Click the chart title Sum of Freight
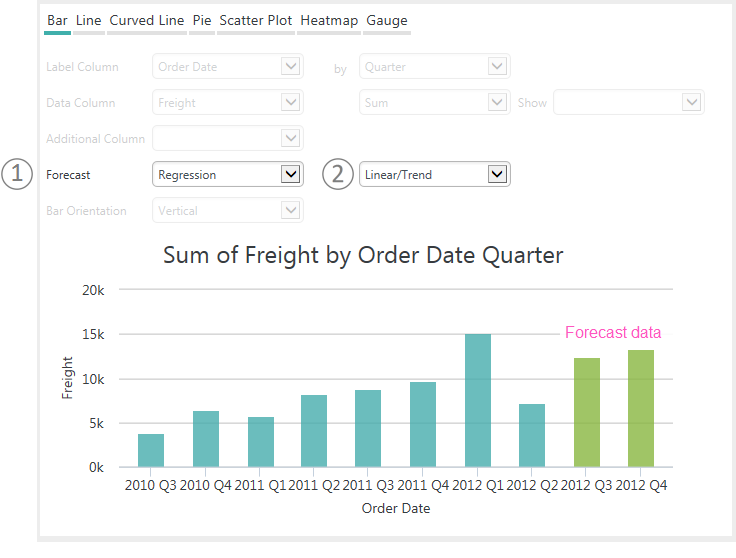The image size is (736, 558). point(363,256)
